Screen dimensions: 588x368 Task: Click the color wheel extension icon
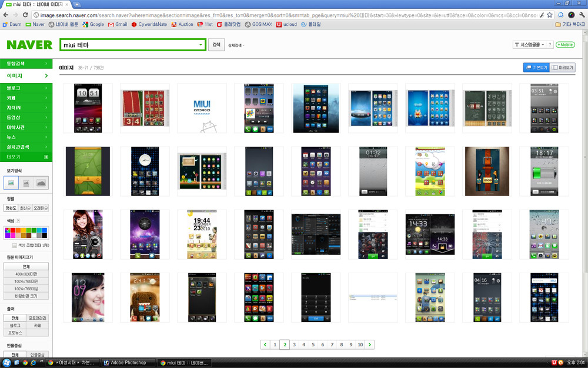coord(571,15)
